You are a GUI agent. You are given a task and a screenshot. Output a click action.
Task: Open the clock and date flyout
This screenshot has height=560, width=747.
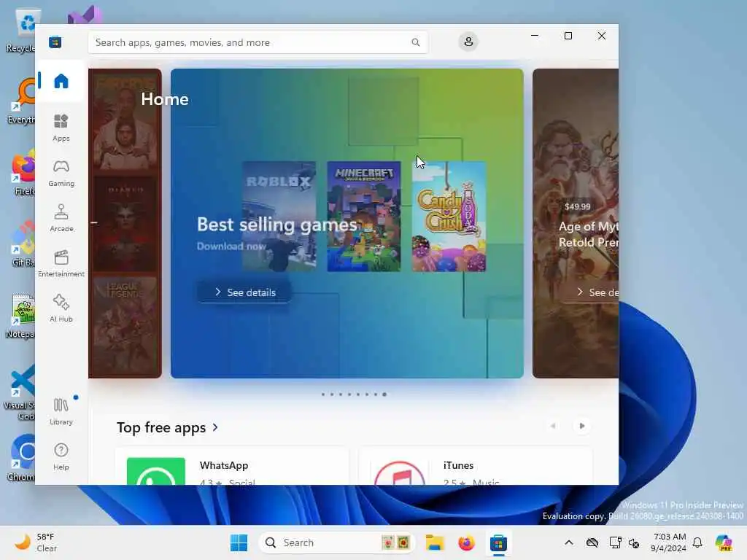(669, 542)
